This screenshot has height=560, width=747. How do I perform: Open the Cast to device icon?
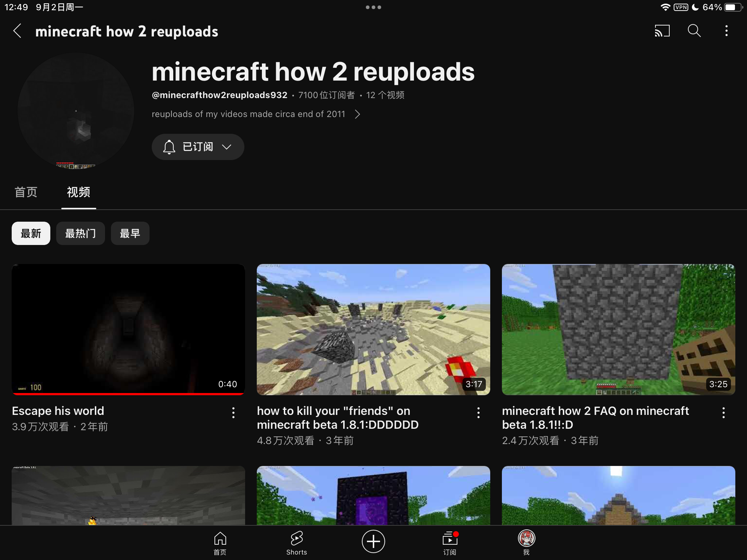tap(662, 31)
